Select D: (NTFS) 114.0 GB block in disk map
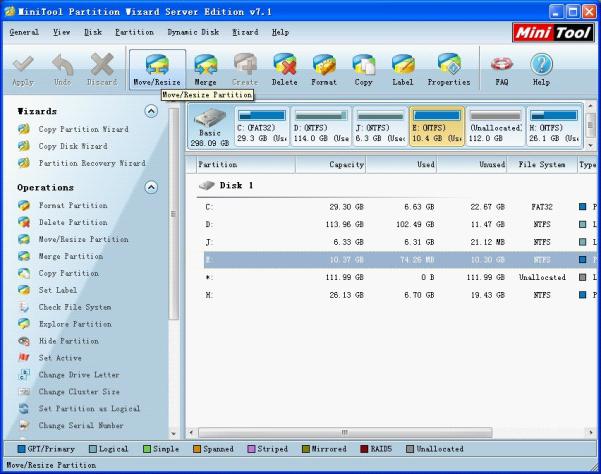The height and width of the screenshot is (474, 601). pos(321,127)
